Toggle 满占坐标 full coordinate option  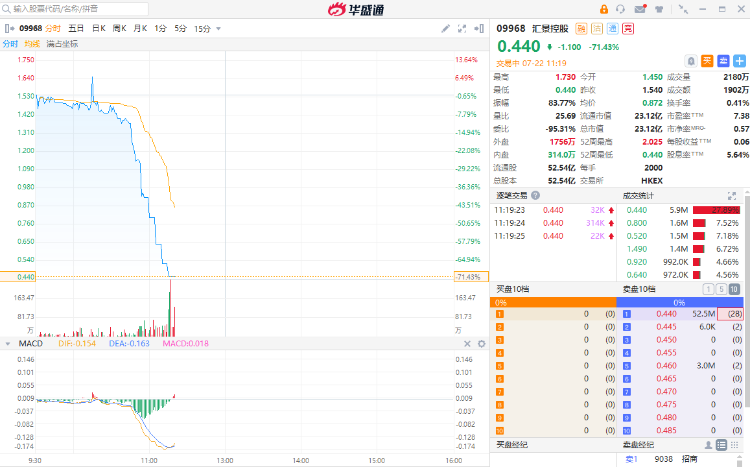[62, 44]
